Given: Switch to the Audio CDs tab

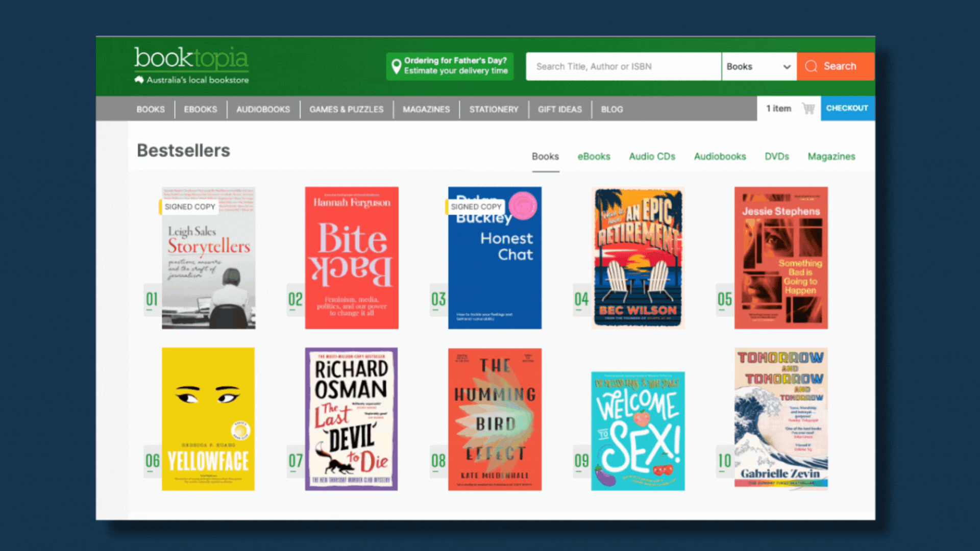Looking at the screenshot, I should 652,156.
